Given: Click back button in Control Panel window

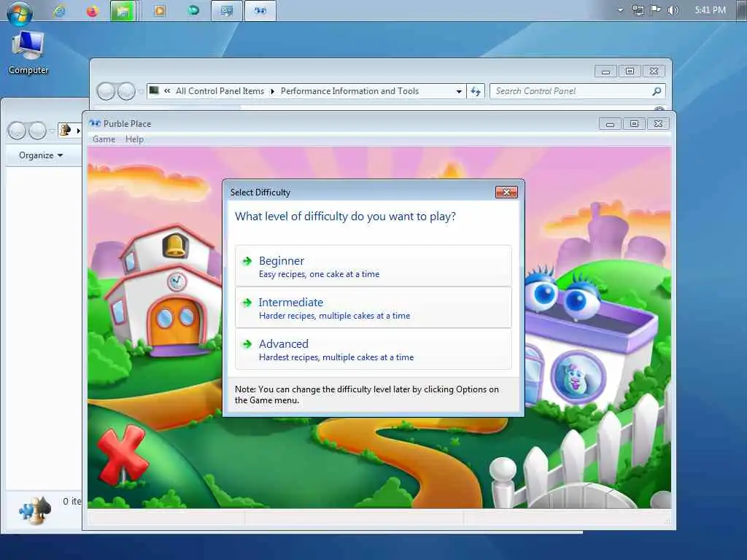Looking at the screenshot, I should [107, 91].
